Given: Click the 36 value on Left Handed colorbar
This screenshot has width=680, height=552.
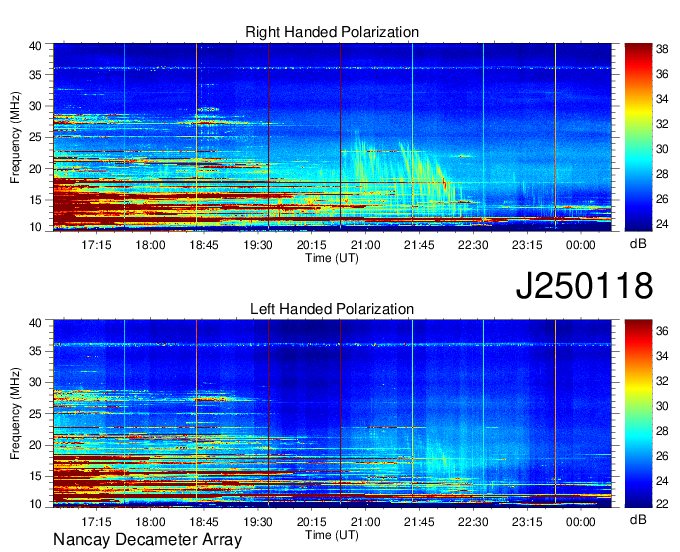Looking at the screenshot, I should pyautogui.click(x=662, y=331).
